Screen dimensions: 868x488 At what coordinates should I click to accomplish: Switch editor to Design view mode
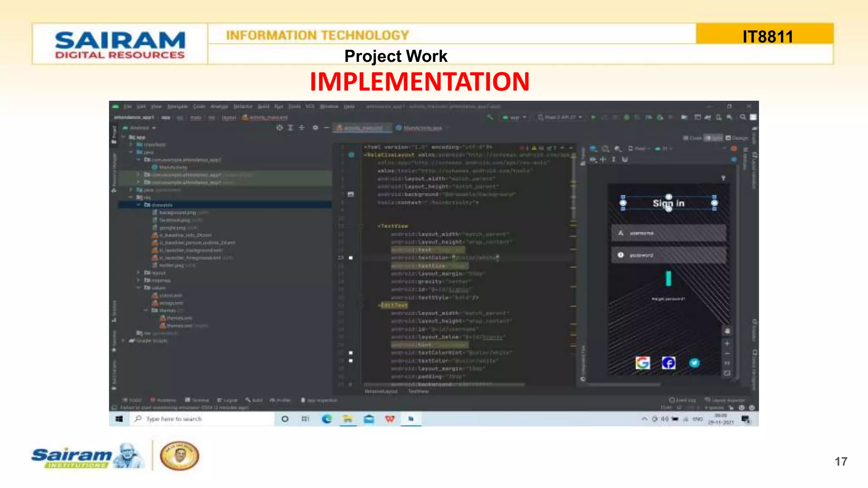coord(737,138)
